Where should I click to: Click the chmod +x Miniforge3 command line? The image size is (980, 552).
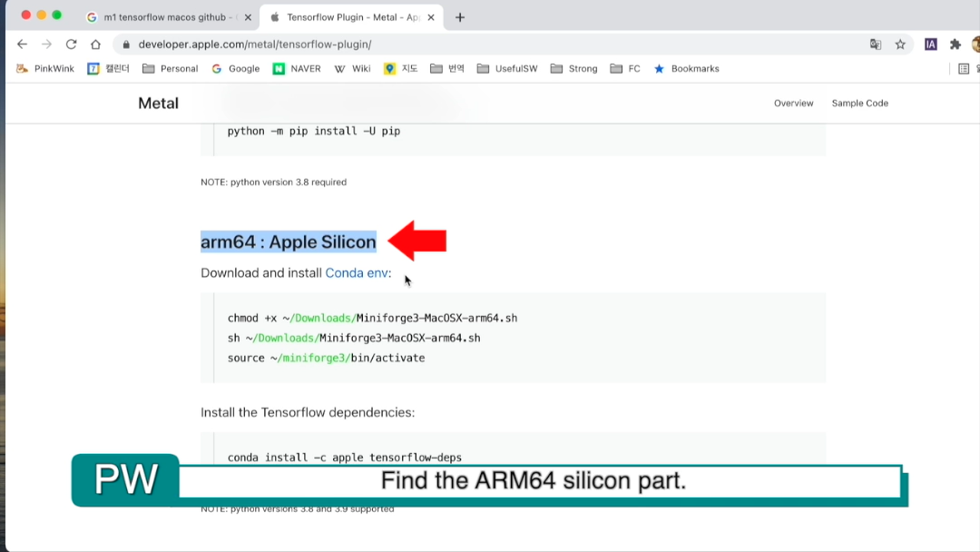373,318
